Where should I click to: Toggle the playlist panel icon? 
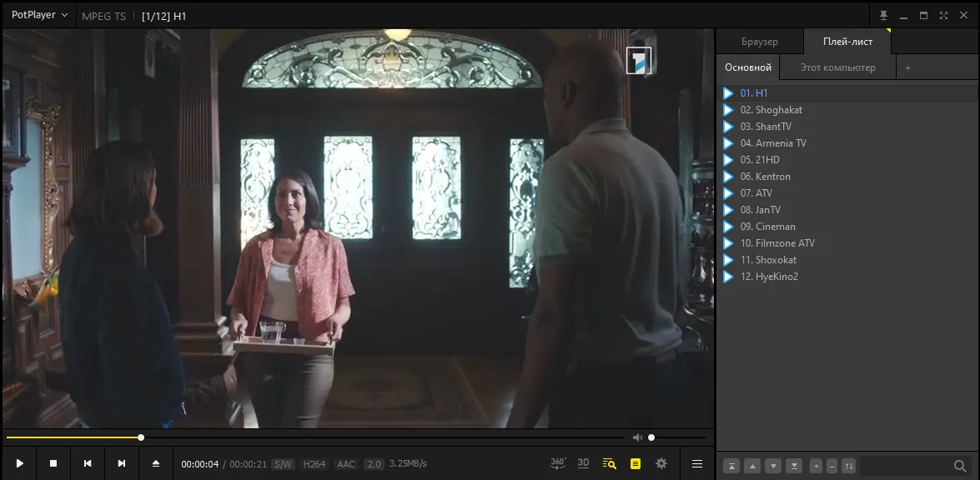click(x=635, y=463)
